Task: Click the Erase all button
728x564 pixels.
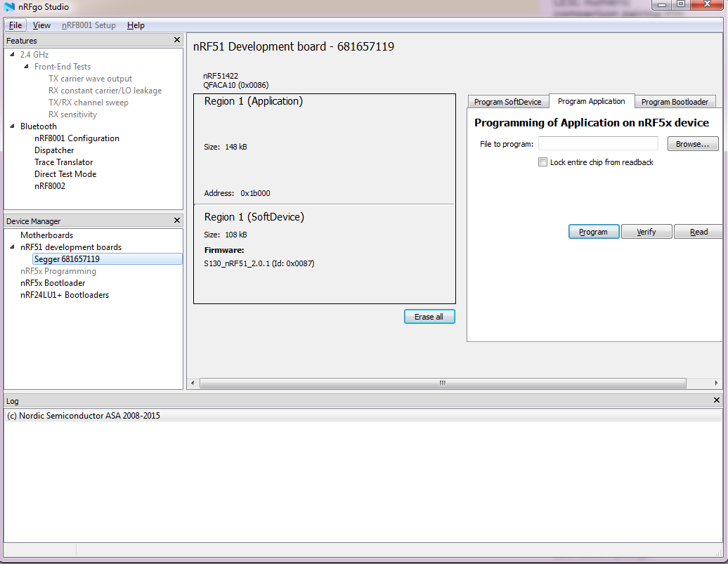Action: click(x=429, y=317)
